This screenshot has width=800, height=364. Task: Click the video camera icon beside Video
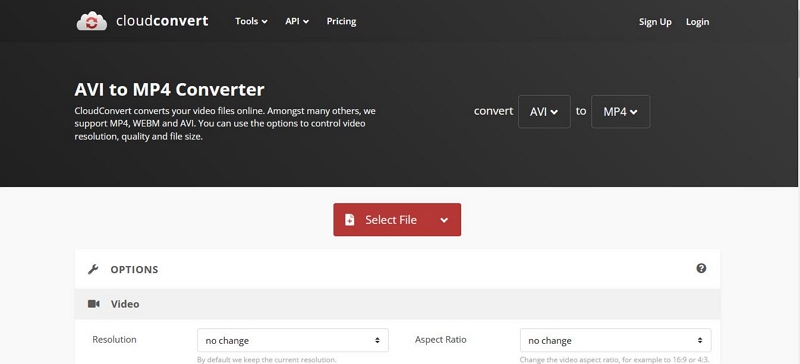coord(93,304)
